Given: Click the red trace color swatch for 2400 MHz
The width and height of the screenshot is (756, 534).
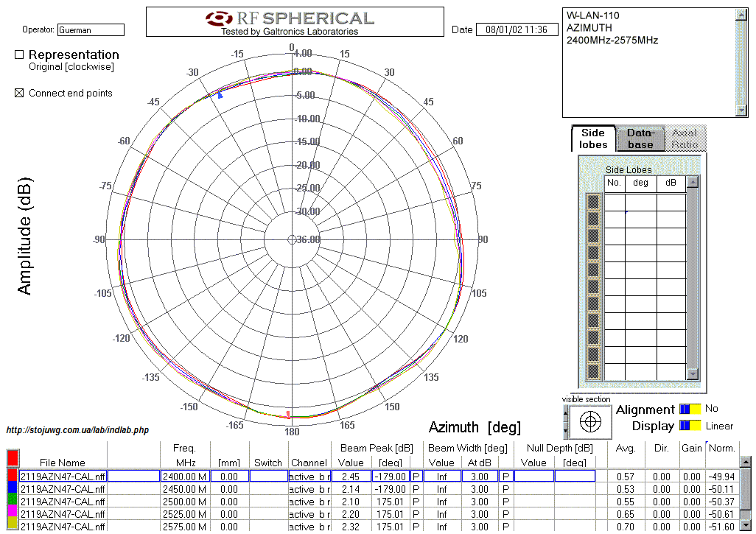Looking at the screenshot, I should tap(13, 476).
